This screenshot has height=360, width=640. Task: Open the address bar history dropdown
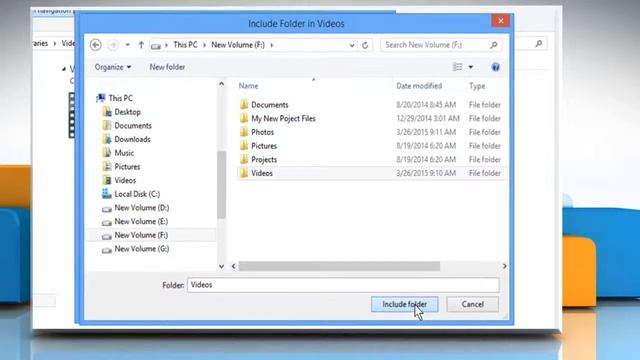[x=352, y=45]
